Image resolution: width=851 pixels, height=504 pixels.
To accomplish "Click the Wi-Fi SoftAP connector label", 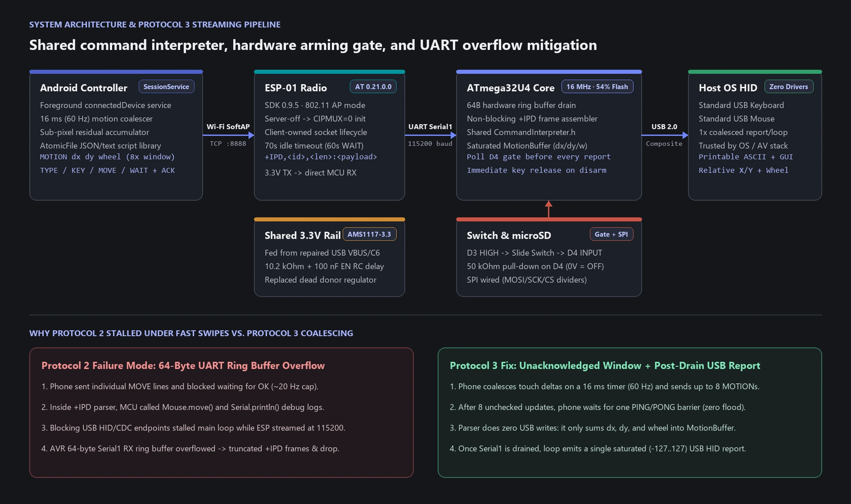I will [228, 127].
